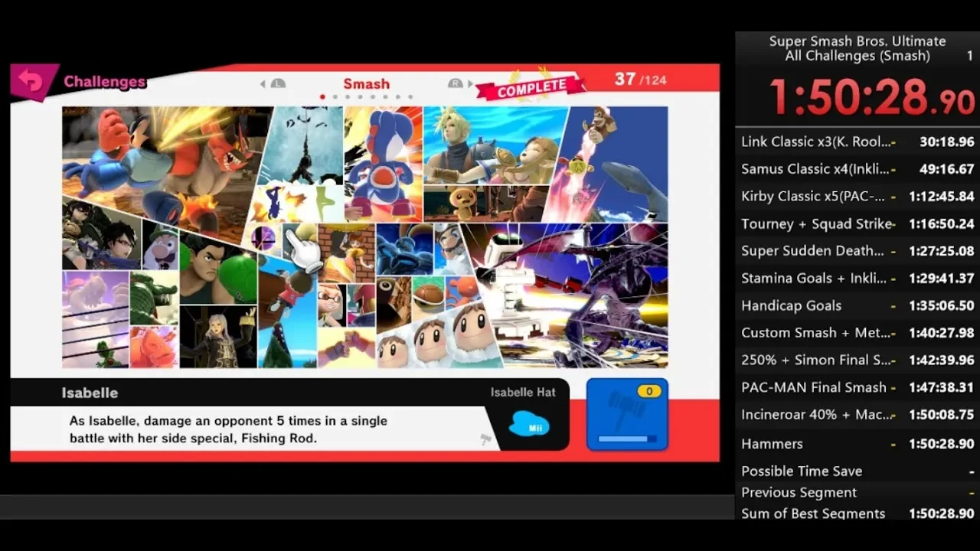
Task: Select the King K. Rool tile
Action: [x=154, y=298]
